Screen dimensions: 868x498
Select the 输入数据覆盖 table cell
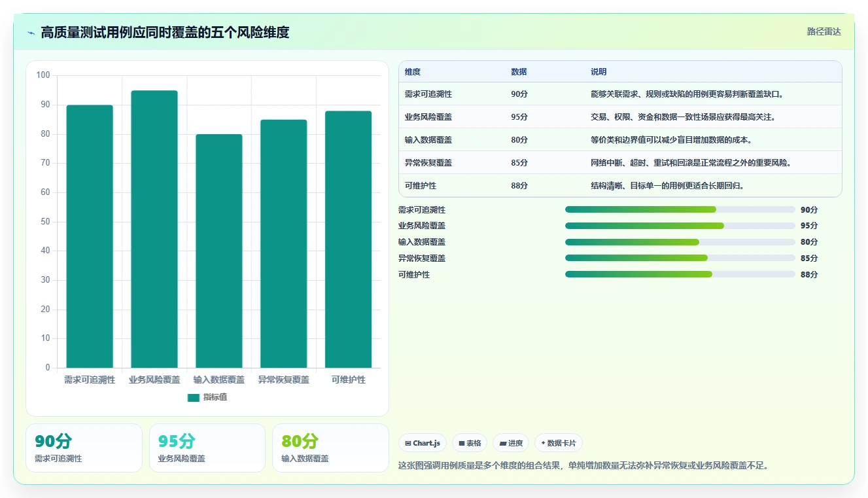coord(428,140)
